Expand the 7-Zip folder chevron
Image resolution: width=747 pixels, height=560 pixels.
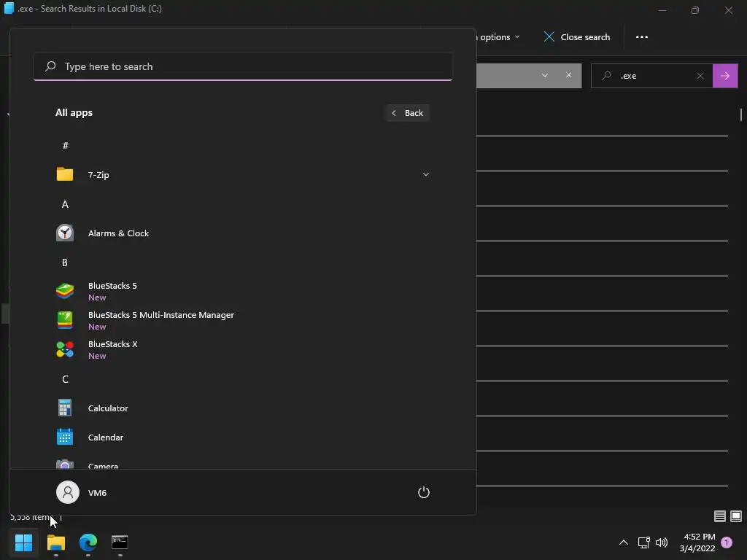coord(426,175)
